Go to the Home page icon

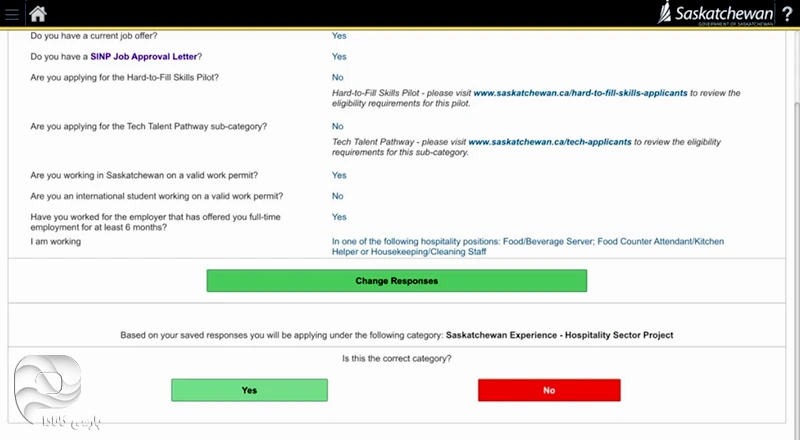point(38,13)
